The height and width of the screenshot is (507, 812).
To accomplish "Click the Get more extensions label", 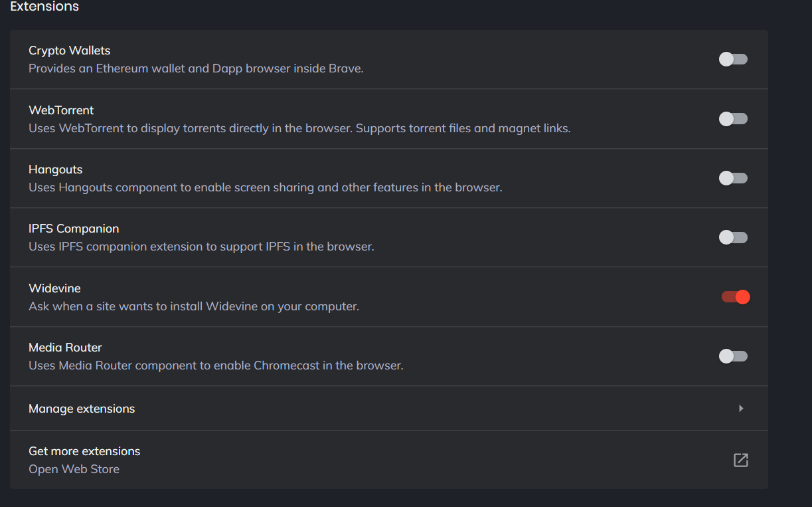I will [x=84, y=451].
